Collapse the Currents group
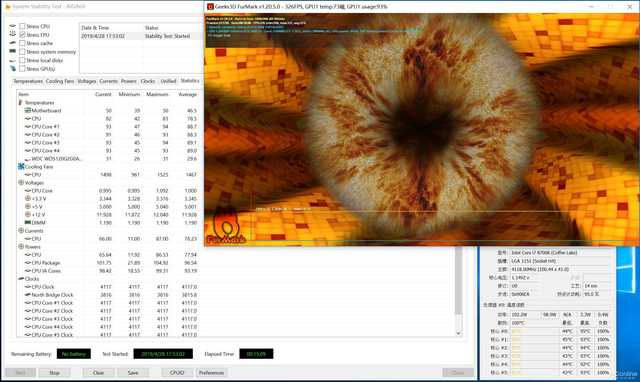The height and width of the screenshot is (382, 640). point(21,231)
